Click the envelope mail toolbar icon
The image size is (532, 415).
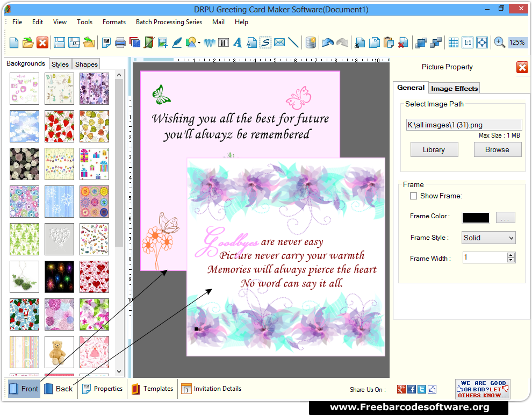point(279,43)
